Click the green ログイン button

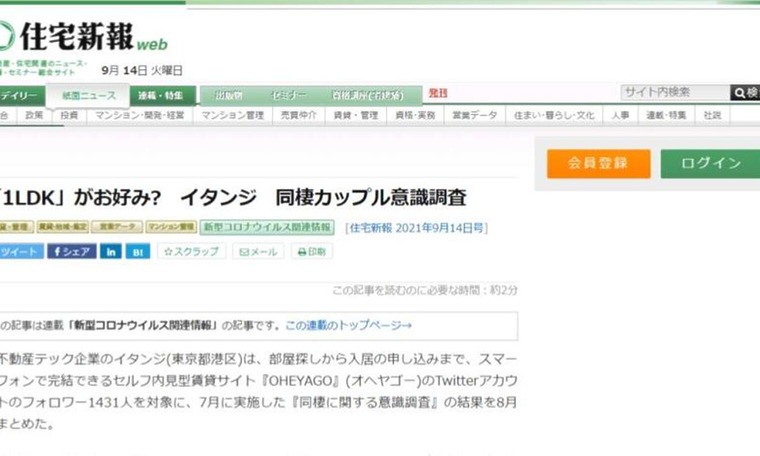(x=711, y=164)
